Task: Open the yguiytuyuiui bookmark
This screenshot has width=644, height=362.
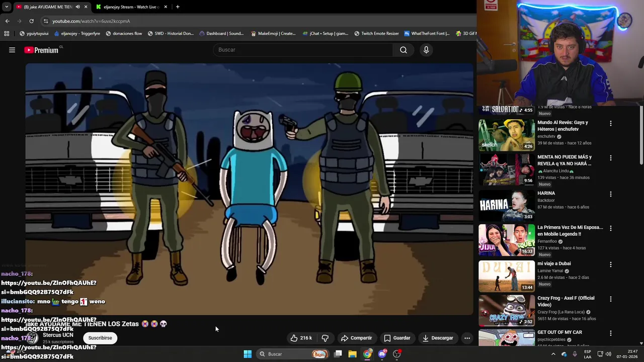Action: tap(34, 34)
